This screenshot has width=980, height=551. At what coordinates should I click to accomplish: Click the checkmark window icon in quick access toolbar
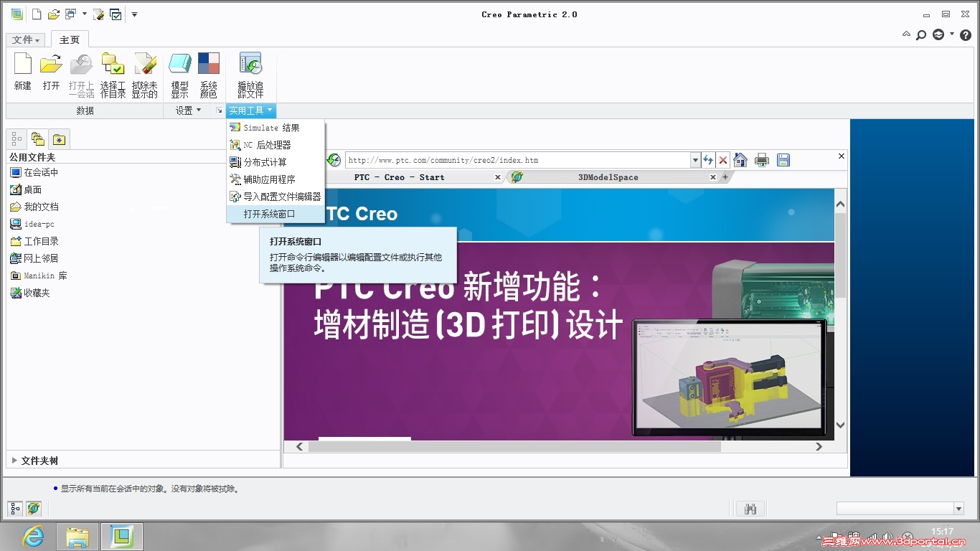[116, 14]
